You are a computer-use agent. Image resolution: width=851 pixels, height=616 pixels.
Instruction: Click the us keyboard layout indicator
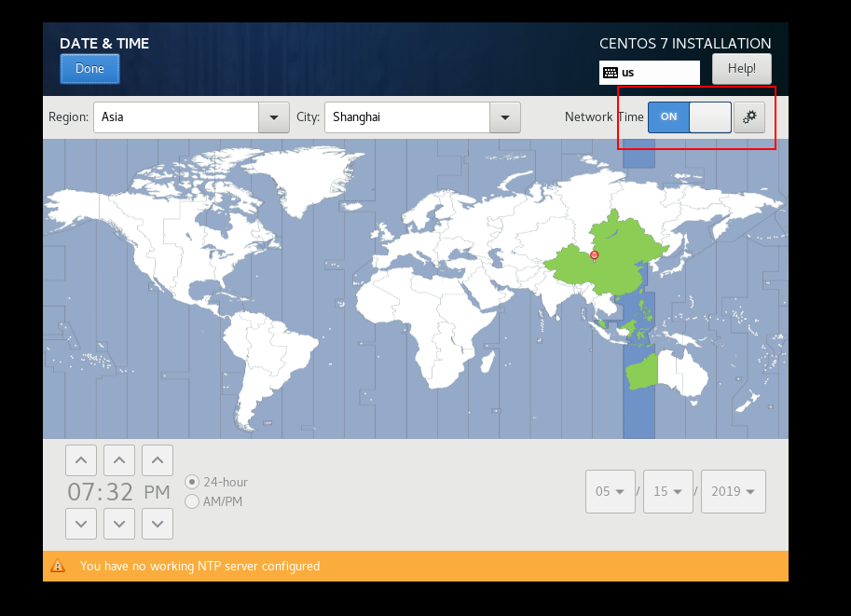tap(649, 73)
